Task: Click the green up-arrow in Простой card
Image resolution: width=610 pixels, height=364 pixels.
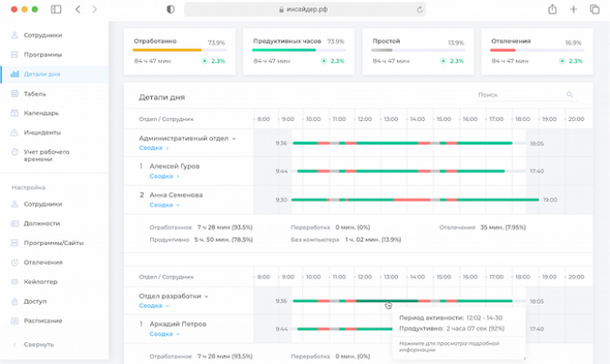Action: pos(443,61)
